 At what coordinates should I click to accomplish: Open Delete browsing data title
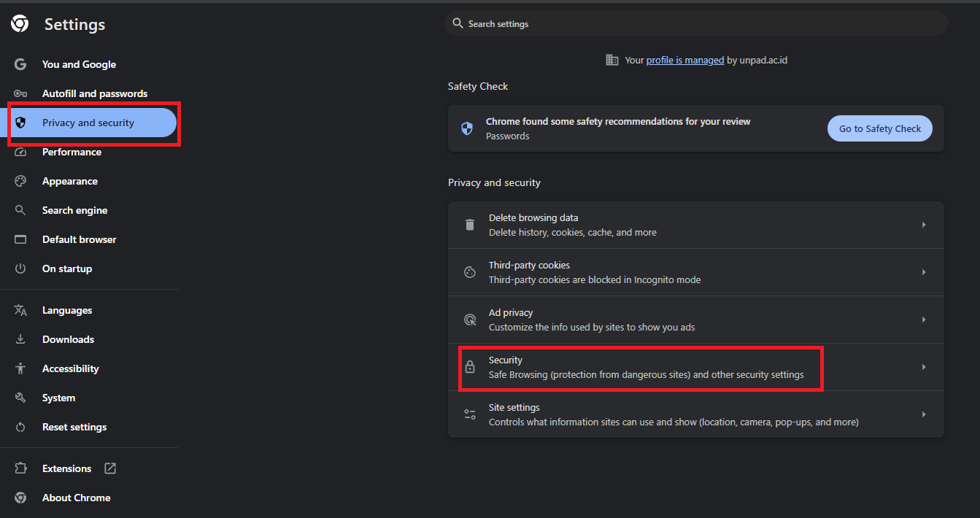(533, 217)
